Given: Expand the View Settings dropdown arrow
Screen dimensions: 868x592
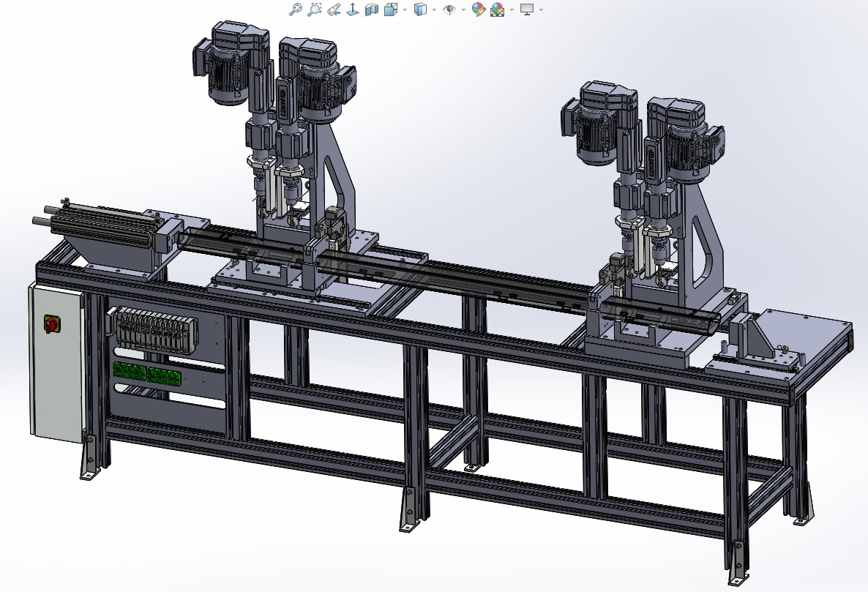Looking at the screenshot, I should [541, 10].
